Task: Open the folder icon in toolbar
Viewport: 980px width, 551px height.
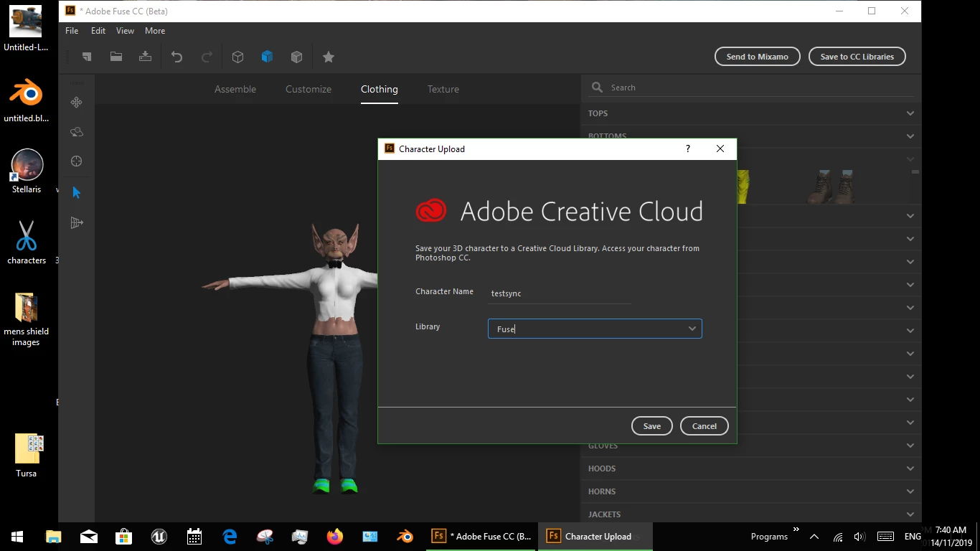Action: tap(116, 57)
